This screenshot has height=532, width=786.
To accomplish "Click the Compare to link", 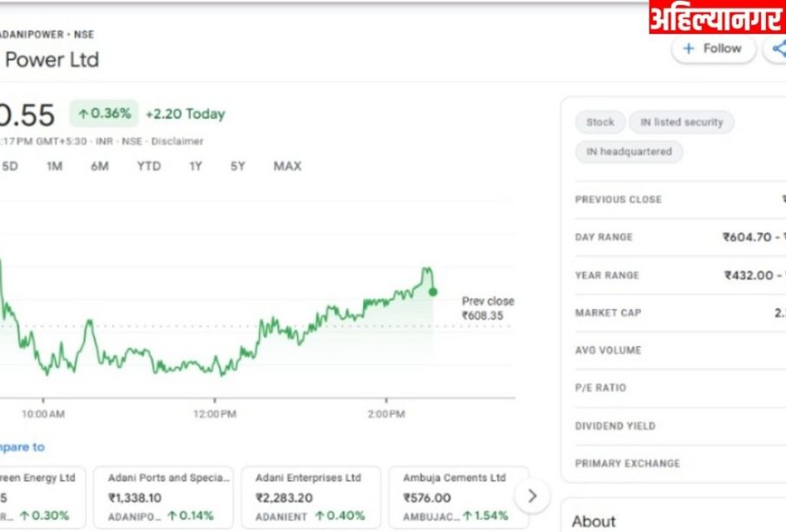I will tap(22, 447).
